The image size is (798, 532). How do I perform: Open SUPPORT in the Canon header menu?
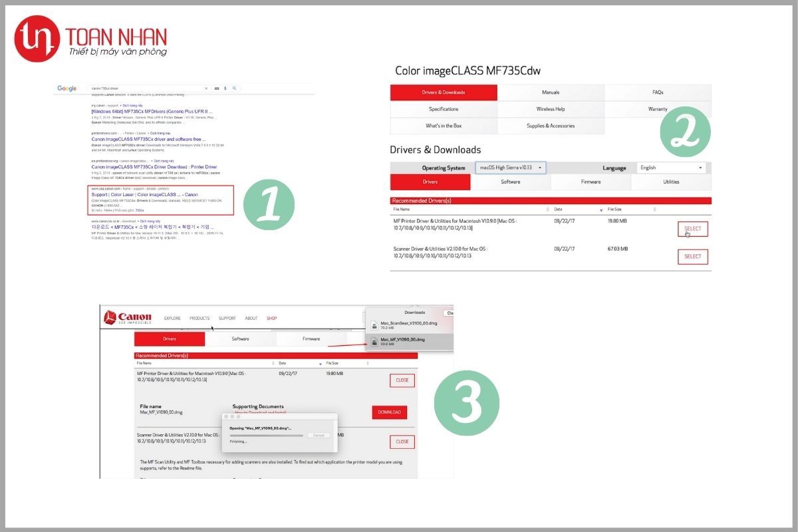point(227,318)
